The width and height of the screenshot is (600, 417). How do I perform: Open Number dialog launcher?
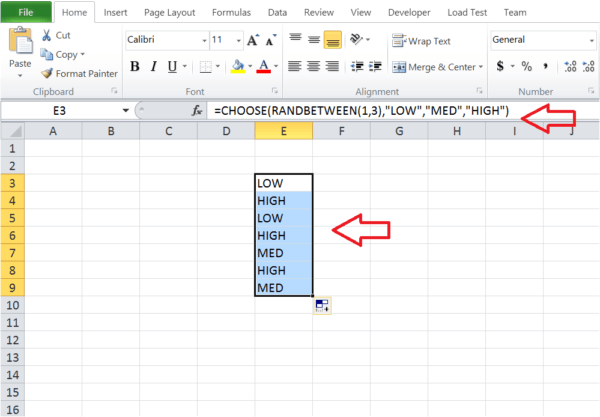point(591,91)
